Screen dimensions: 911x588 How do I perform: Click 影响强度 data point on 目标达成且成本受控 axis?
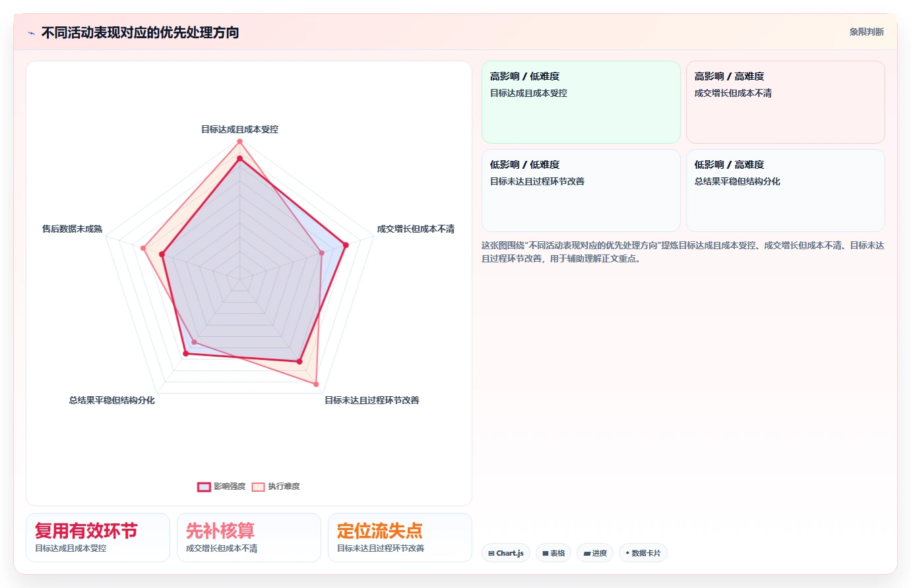pos(239,158)
